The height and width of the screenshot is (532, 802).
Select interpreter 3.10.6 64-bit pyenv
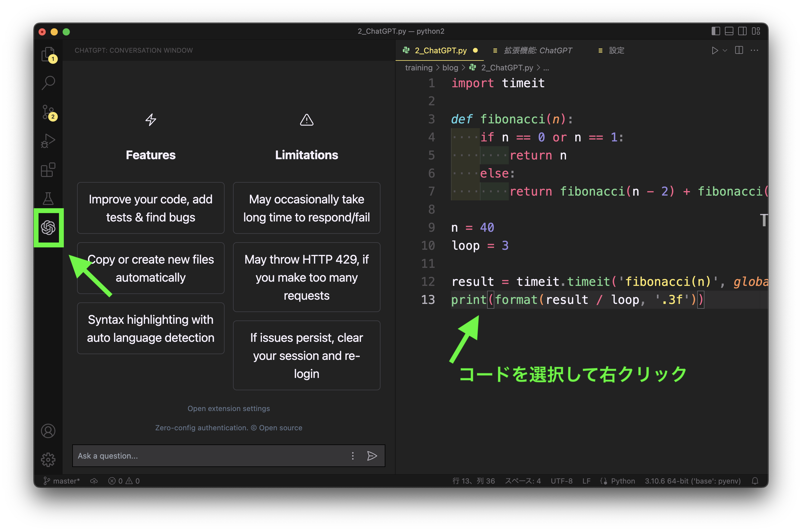coord(692,481)
